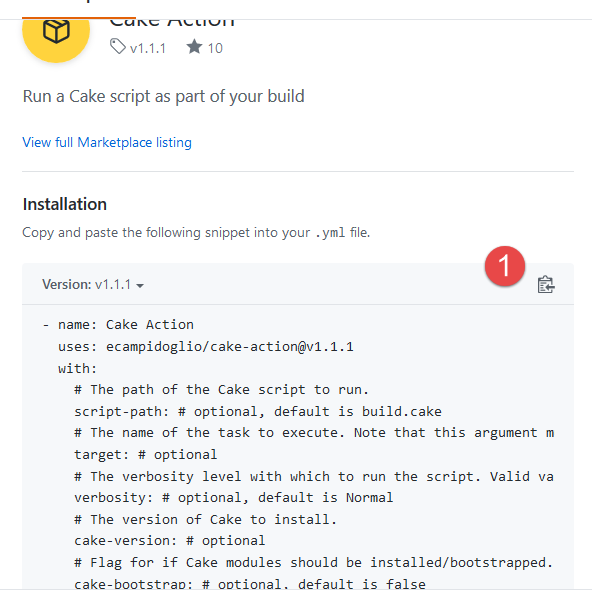This screenshot has width=592, height=593.
Task: Click the "target: # optional" code line
Action: click(x=146, y=455)
